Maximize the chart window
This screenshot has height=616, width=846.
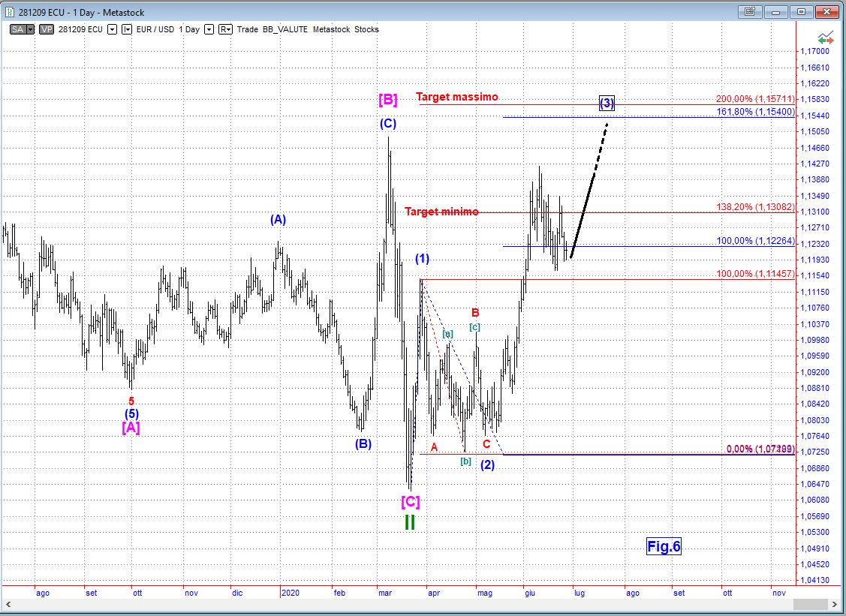point(801,12)
